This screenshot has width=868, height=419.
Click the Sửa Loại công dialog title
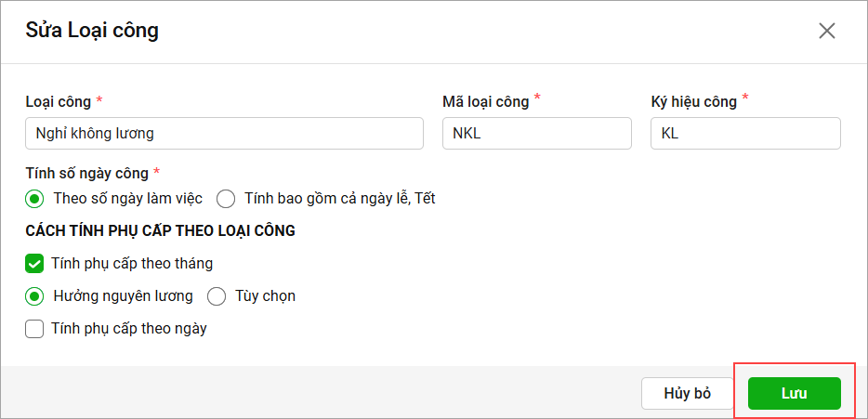pos(92,31)
